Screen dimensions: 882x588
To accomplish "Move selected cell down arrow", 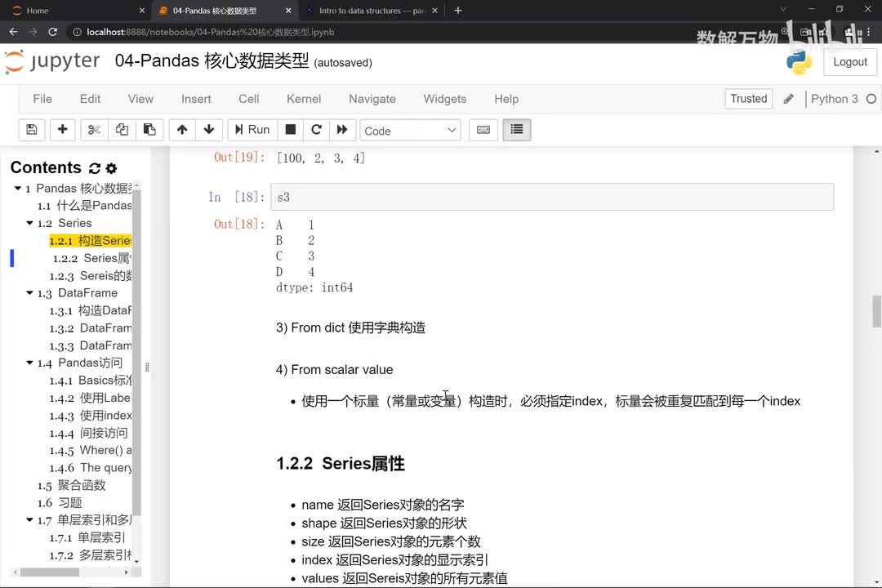I will click(209, 130).
